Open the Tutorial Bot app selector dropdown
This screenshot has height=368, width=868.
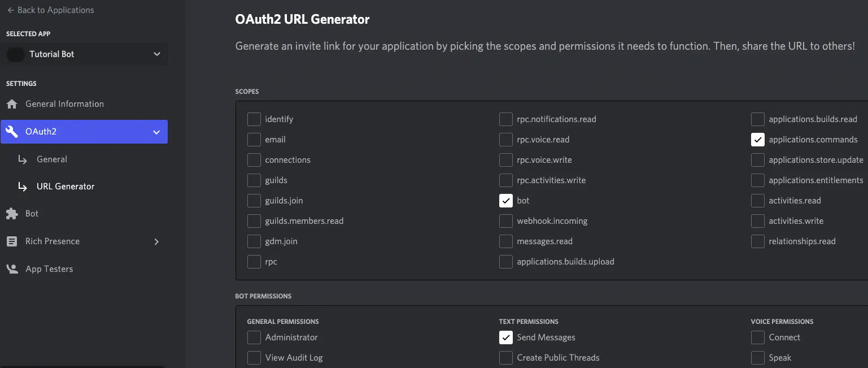click(156, 54)
